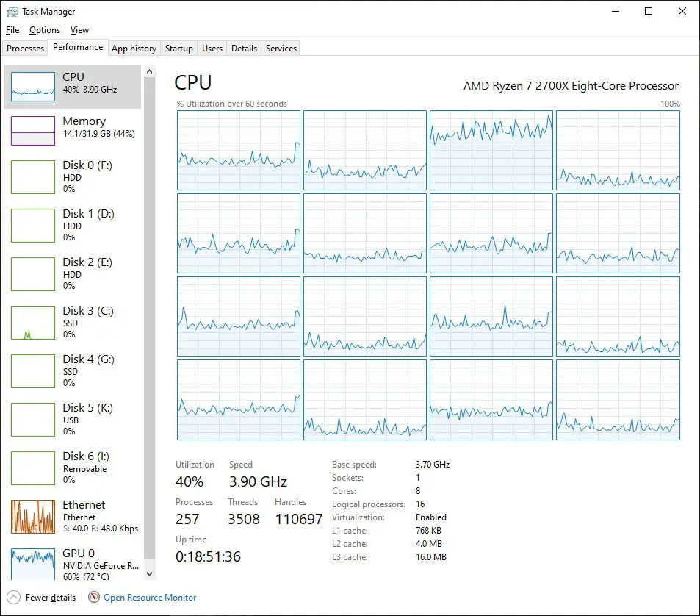The height and width of the screenshot is (616, 700).
Task: Open the Users tab
Action: pos(212,49)
